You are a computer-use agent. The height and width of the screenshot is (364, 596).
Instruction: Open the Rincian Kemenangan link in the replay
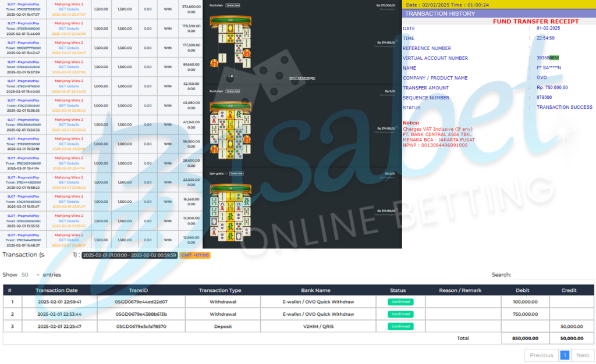(x=302, y=77)
